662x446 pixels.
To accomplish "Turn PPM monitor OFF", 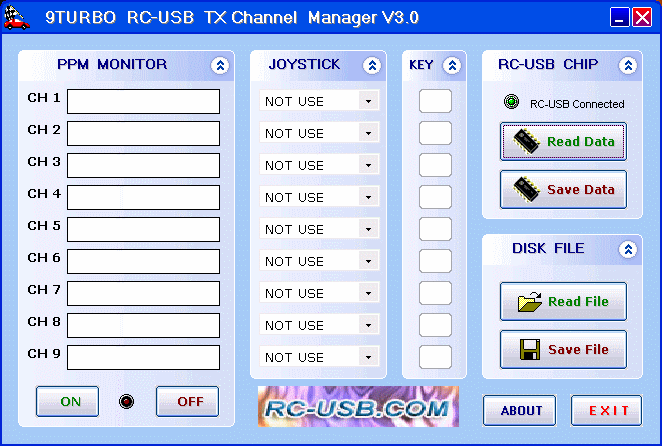I will coord(187,401).
